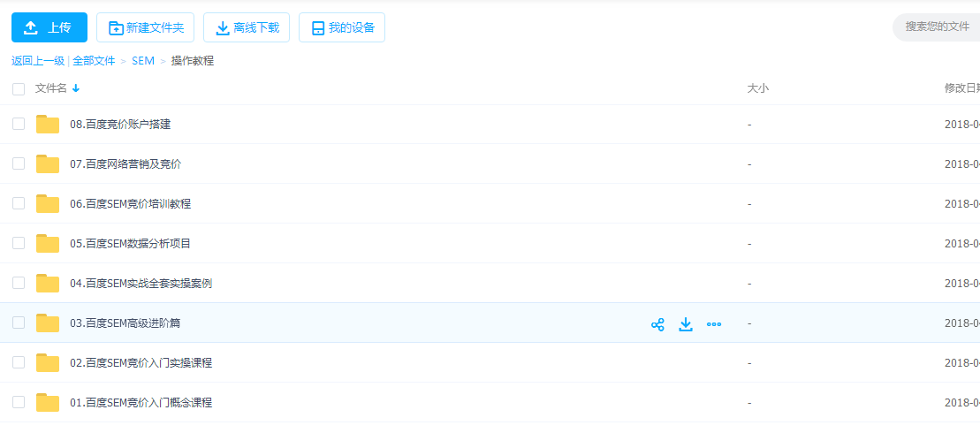The width and height of the screenshot is (980, 448).
Task: Sort by the 大小 column header
Action: pyautogui.click(x=757, y=88)
